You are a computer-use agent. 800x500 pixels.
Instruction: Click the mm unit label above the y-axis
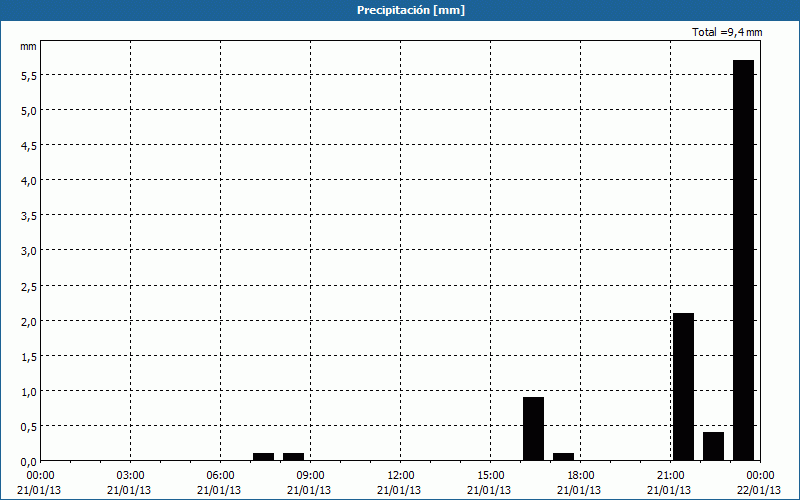pyautogui.click(x=28, y=46)
